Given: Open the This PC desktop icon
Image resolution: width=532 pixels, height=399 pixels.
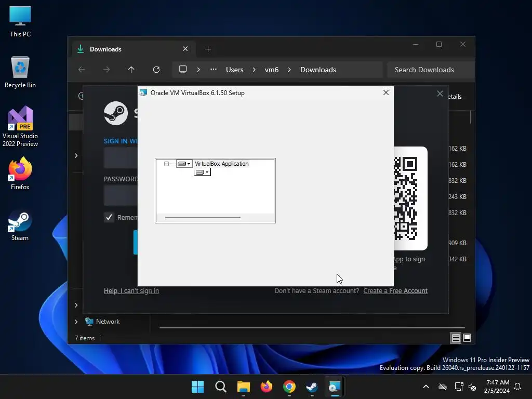Looking at the screenshot, I should [x=20, y=21].
